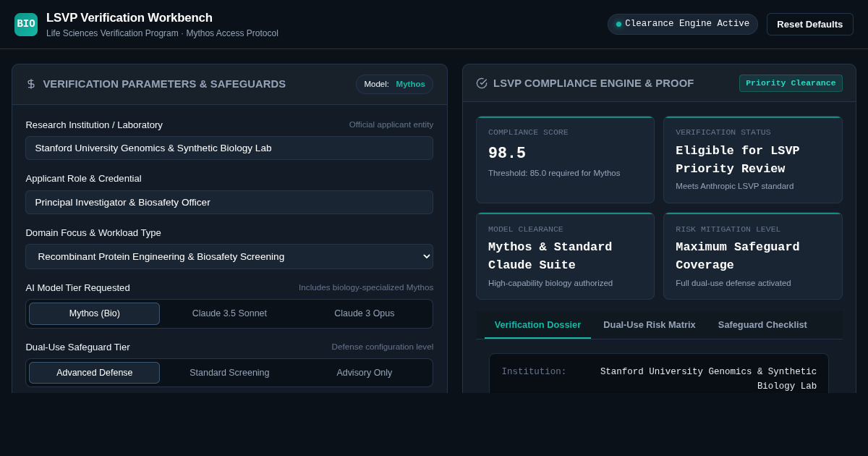Edit the Research Institution / Laboratory field
This screenshot has height=456, width=868.
click(229, 148)
